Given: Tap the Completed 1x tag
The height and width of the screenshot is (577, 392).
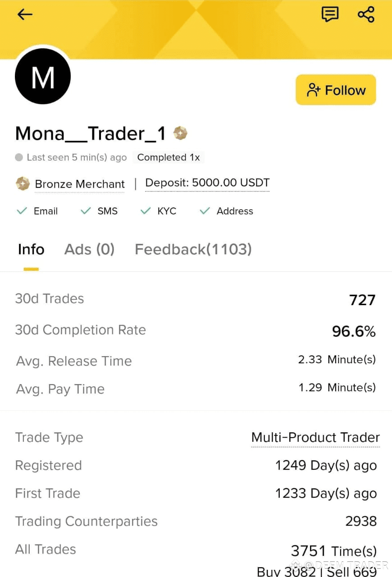Looking at the screenshot, I should click(168, 157).
